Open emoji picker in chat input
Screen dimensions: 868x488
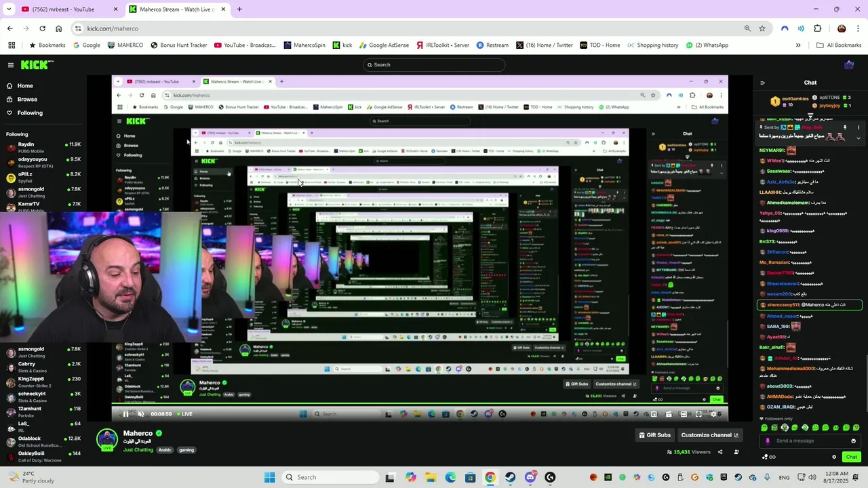[x=853, y=441]
